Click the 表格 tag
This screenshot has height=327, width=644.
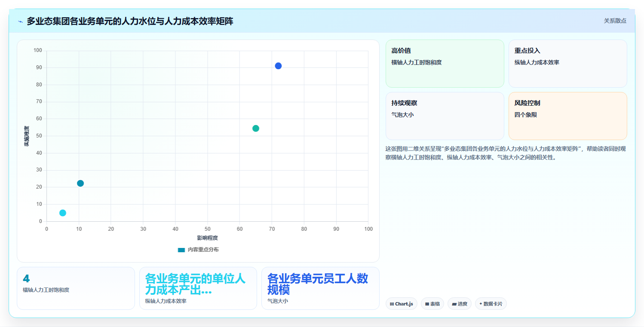click(x=432, y=304)
